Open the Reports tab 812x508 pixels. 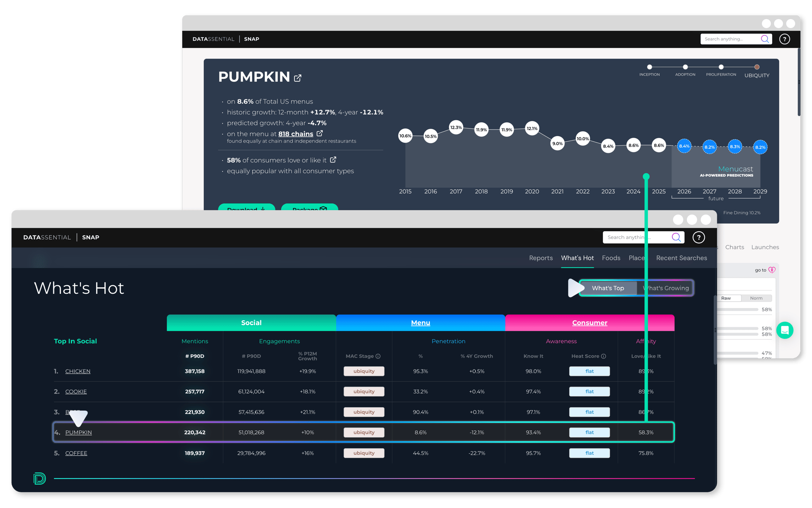(x=541, y=258)
